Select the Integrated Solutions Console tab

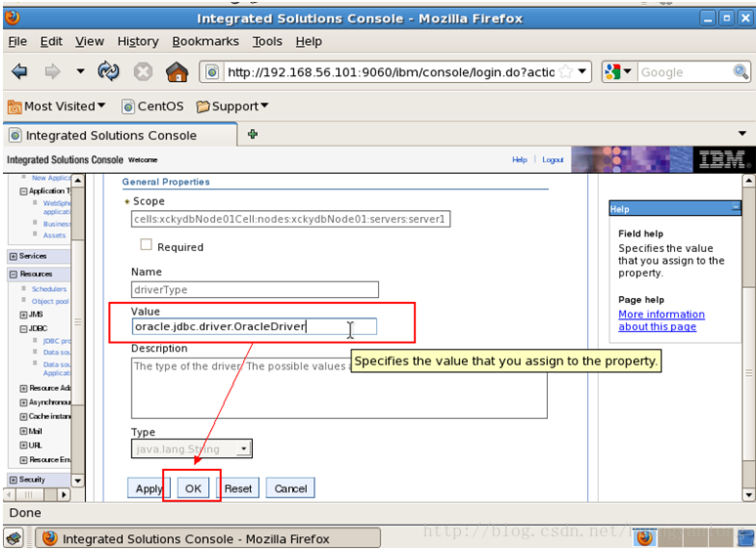click(x=120, y=135)
